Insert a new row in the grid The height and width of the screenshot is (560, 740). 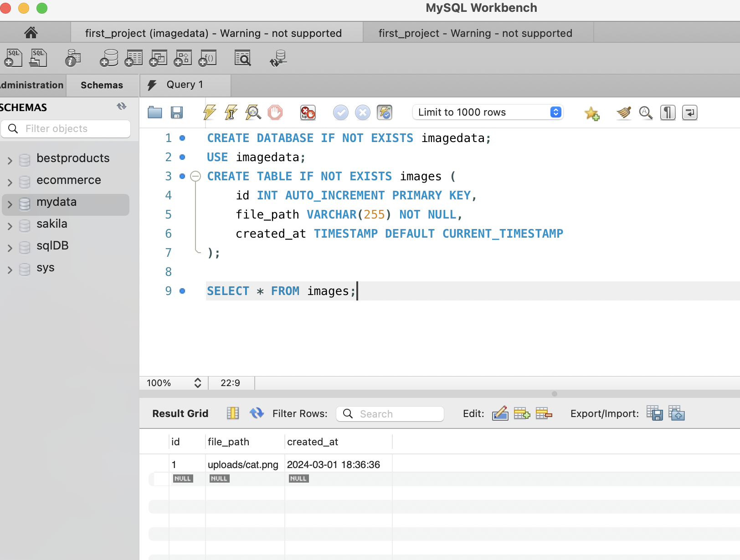[x=522, y=413]
